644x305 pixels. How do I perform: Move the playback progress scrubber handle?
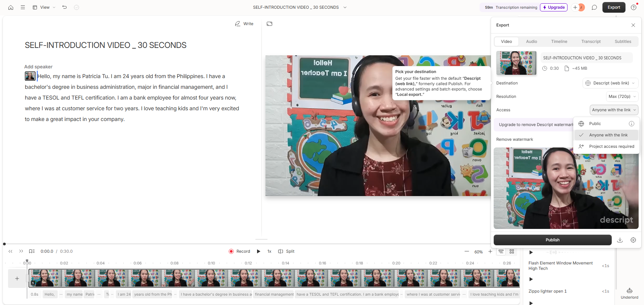tap(4, 244)
